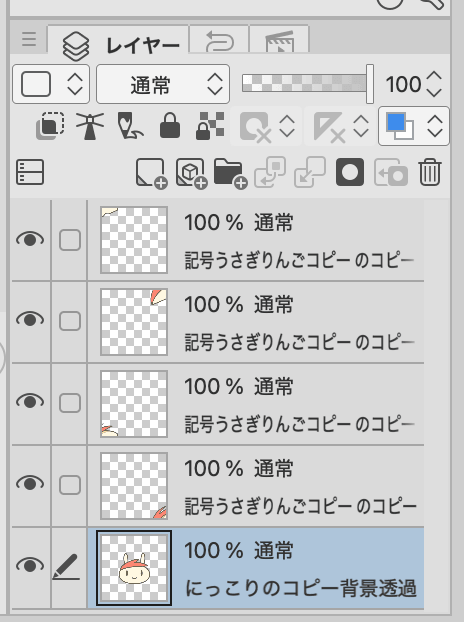
Task: Hide the にっこりのコピー背景透過 layer via eye
Action: click(x=30, y=565)
